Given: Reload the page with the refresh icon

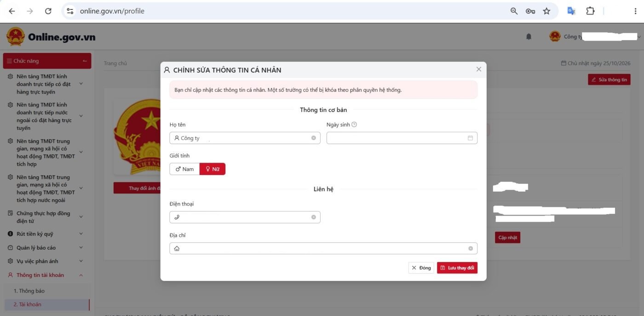Looking at the screenshot, I should pyautogui.click(x=48, y=11).
